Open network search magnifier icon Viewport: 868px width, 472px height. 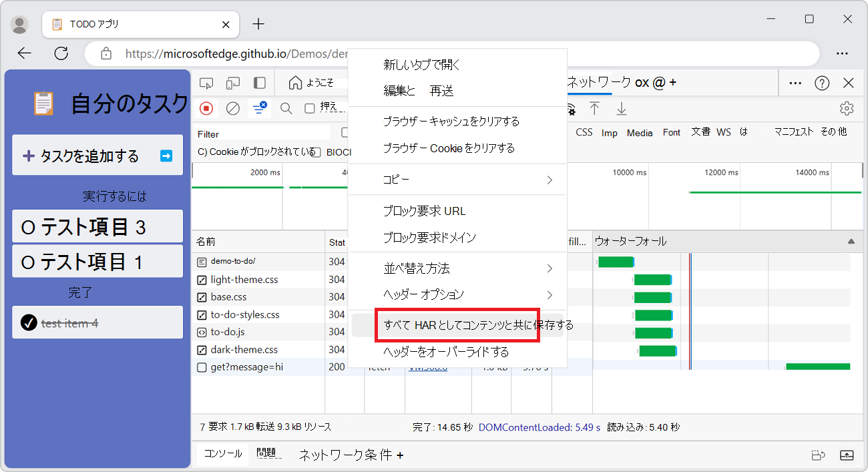(x=286, y=108)
